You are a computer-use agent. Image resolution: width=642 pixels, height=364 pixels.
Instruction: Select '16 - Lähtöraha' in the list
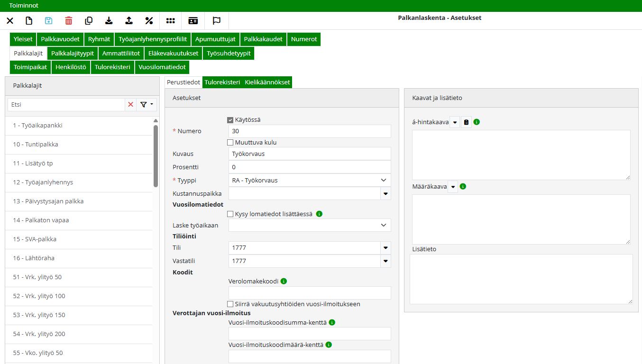(x=79, y=258)
